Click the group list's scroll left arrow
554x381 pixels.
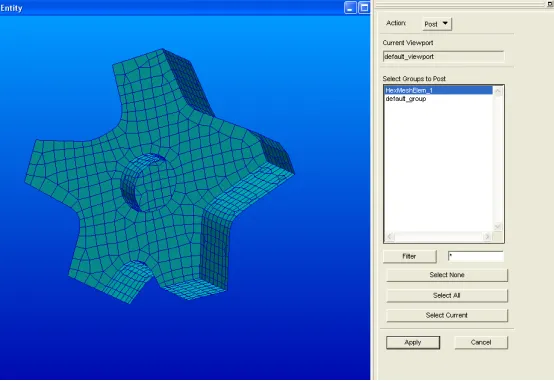pyautogui.click(x=390, y=237)
